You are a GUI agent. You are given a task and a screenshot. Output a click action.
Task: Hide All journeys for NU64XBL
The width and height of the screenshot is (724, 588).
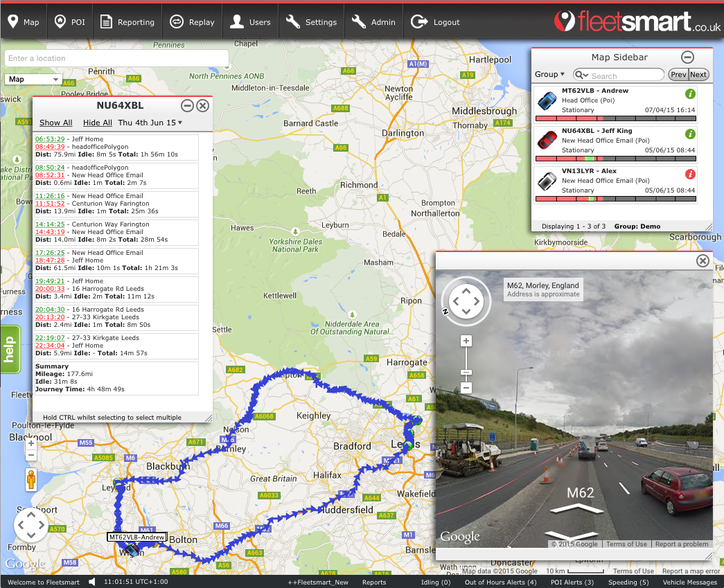[96, 123]
